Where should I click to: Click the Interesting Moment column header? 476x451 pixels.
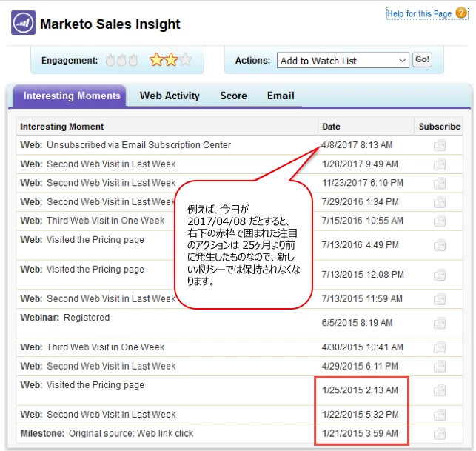coord(62,127)
